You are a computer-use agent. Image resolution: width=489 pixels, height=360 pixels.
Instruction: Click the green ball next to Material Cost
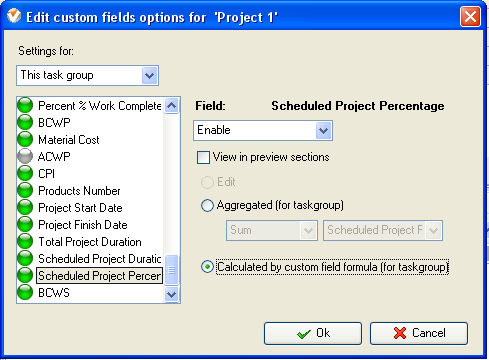25,139
